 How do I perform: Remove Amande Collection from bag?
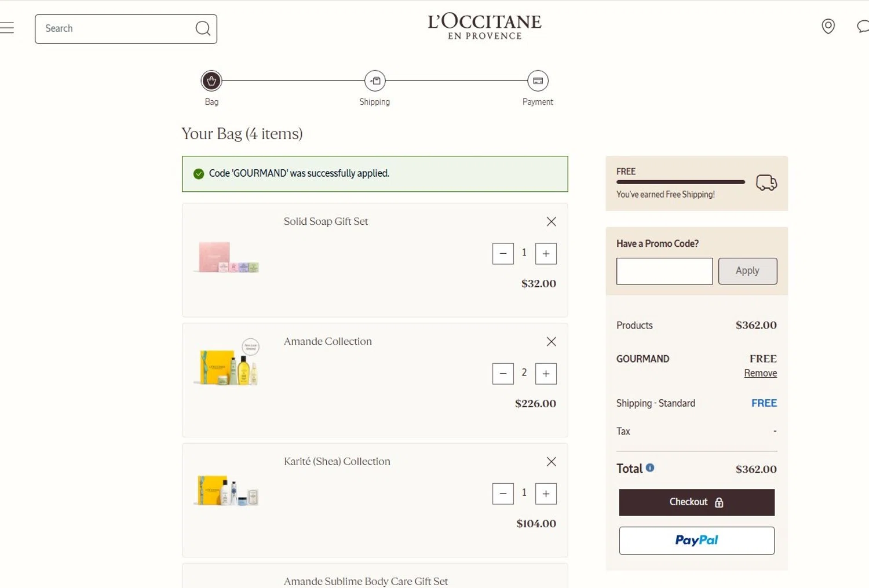click(552, 341)
